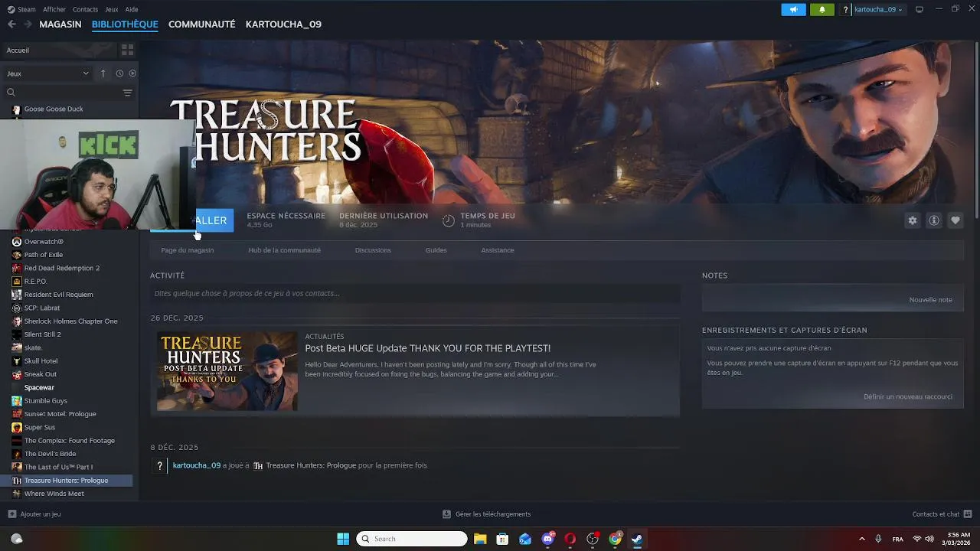Open Opera browser from taskbar
The image size is (980, 551).
[x=570, y=539]
